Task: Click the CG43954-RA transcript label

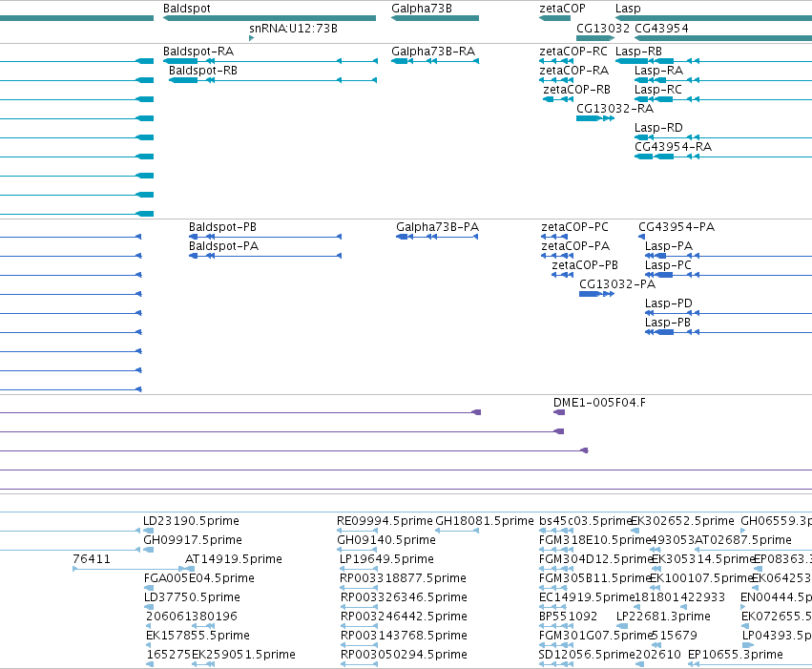Action: tap(674, 147)
